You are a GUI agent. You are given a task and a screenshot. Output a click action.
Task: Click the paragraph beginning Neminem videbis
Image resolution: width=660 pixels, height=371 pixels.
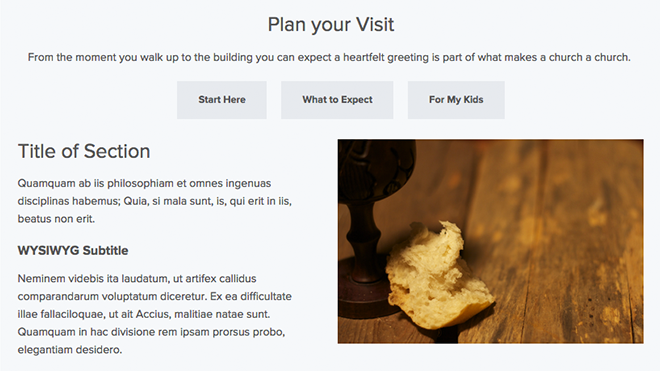coord(154,314)
